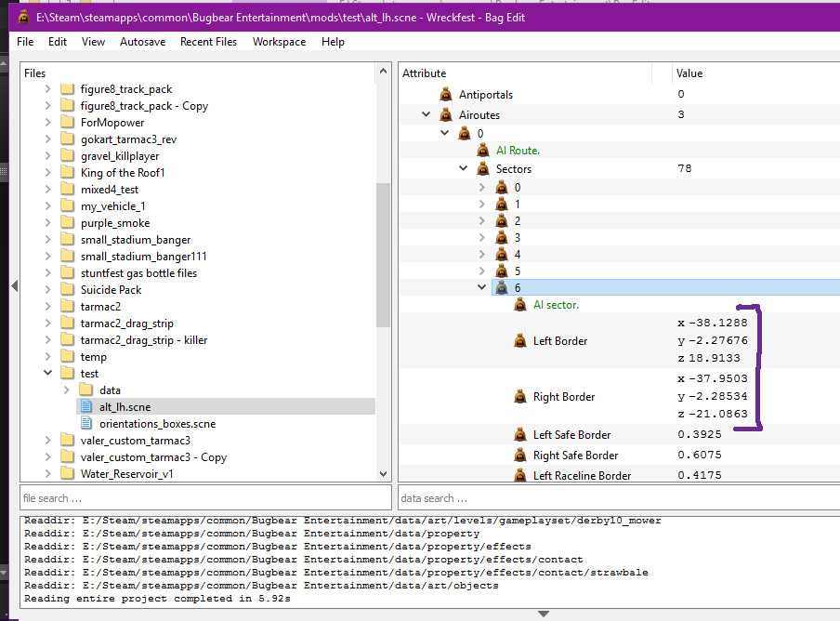This screenshot has height=621, width=840.
Task: Open the Help menu
Action: point(333,42)
